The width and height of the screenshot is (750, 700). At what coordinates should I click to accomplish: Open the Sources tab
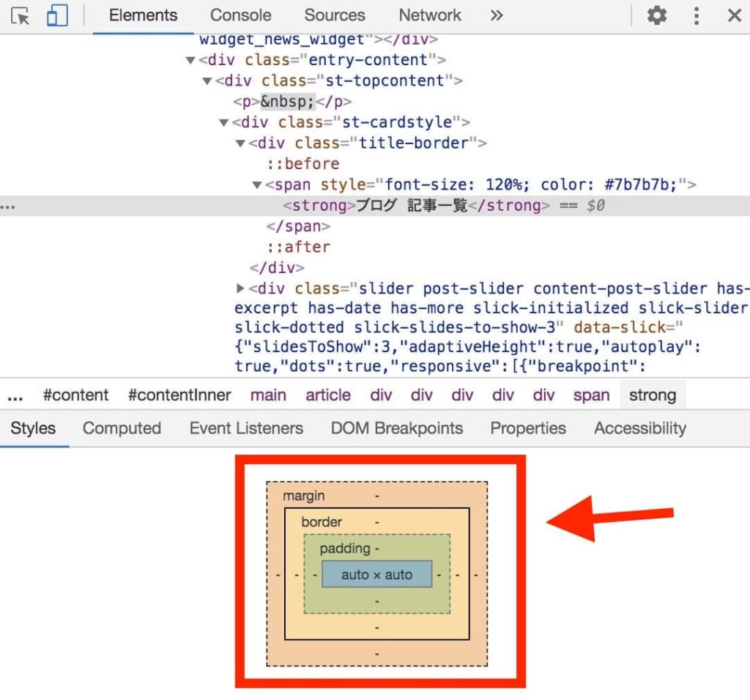click(x=334, y=15)
